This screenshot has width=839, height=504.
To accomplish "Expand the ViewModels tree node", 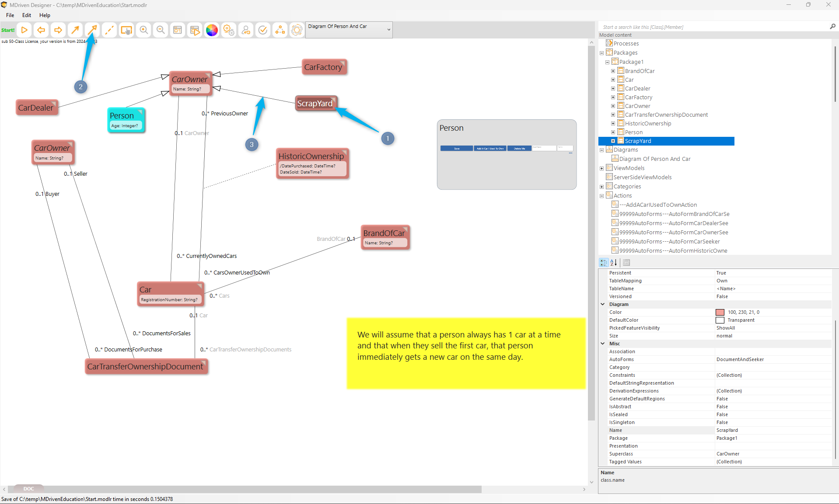I will pyautogui.click(x=602, y=168).
